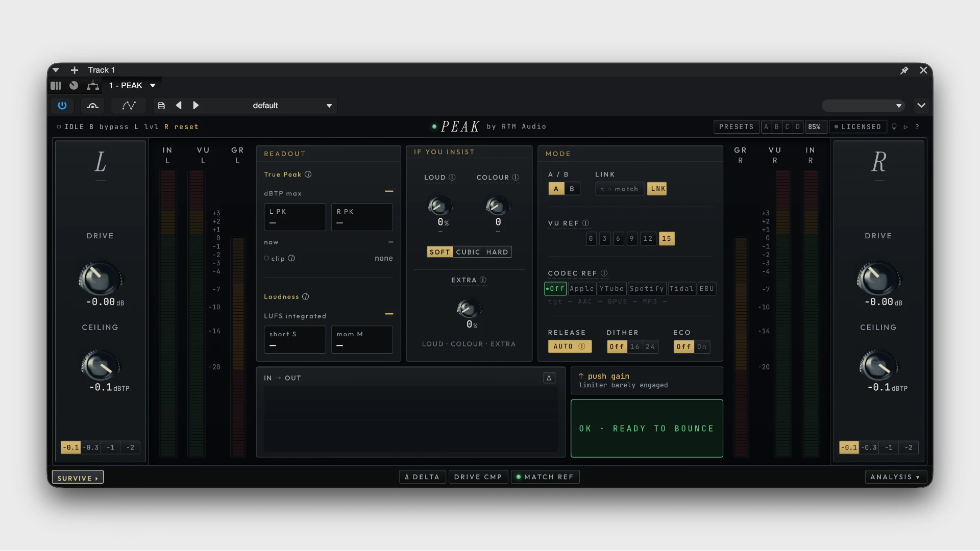Click the delta icon in the IN → OUT panel
The image size is (980, 551).
coord(549,378)
